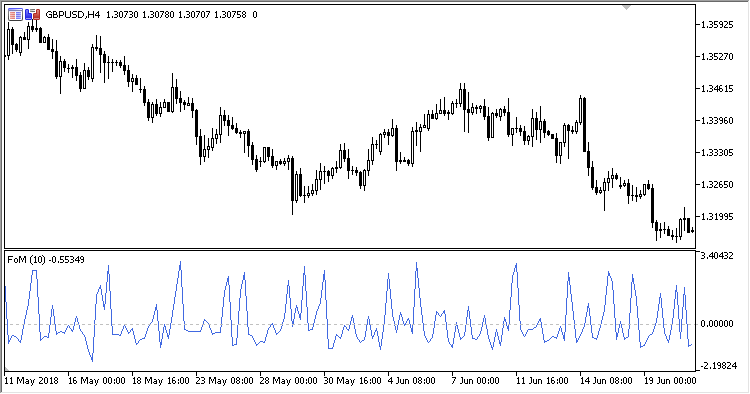Image resolution: width=750 pixels, height=394 pixels.
Task: Click the 11 Jun 16:00 time label
Action: point(542,381)
